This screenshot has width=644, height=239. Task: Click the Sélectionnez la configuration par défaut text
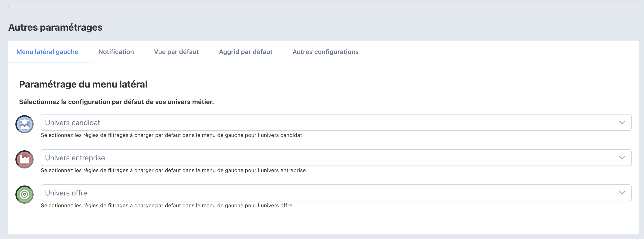(116, 102)
